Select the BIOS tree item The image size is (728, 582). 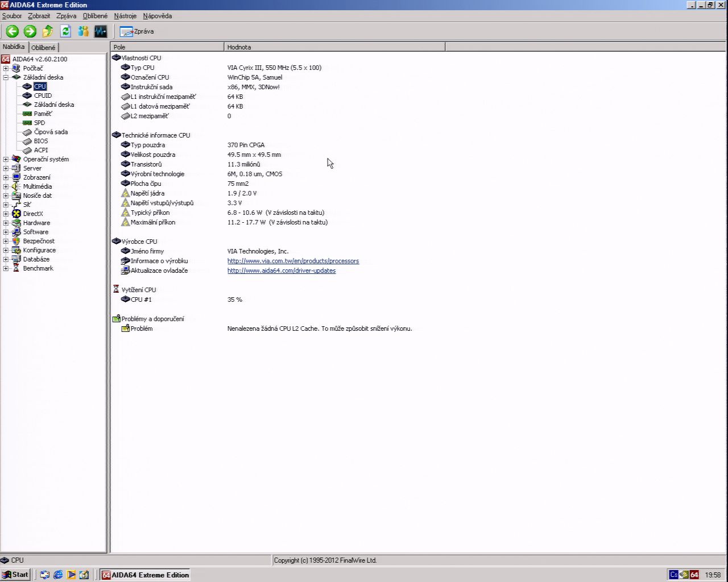pos(41,141)
